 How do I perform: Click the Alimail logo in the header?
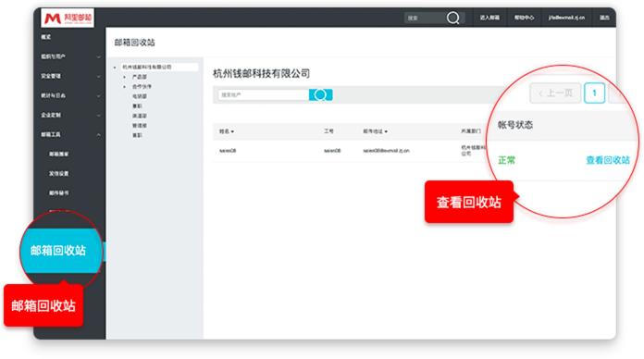pos(68,18)
